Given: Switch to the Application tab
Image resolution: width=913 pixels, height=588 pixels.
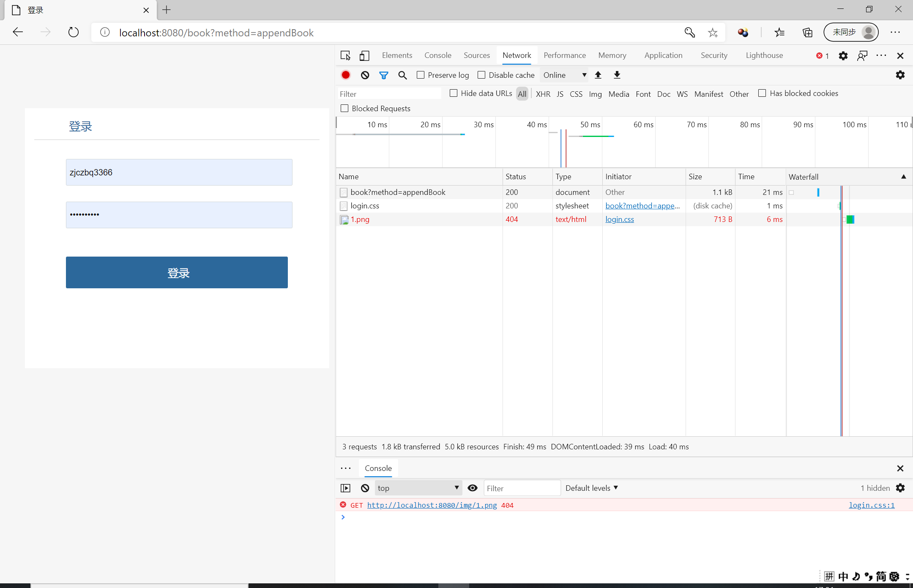Looking at the screenshot, I should 663,55.
